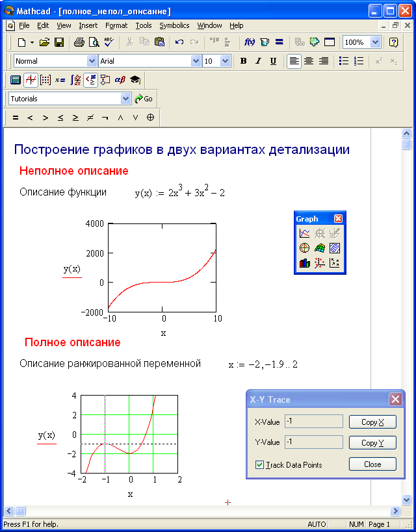Expand the Normal style dropdown
Screen dimensions: 416x532
pyautogui.click(x=92, y=61)
